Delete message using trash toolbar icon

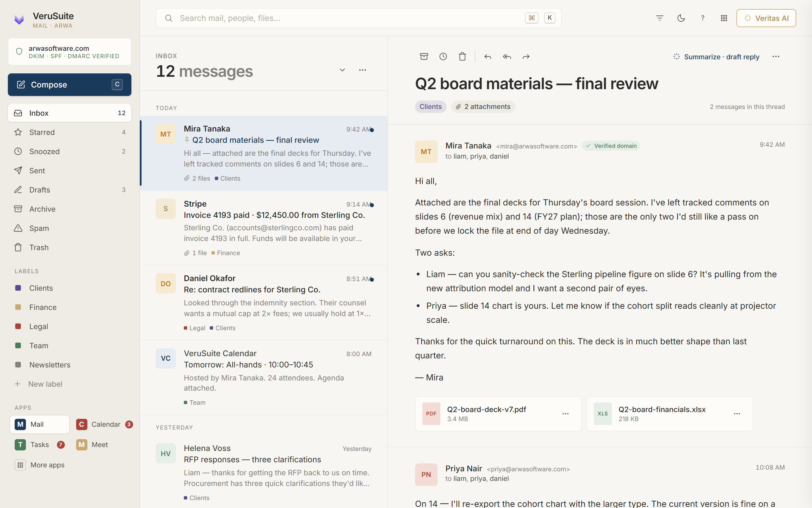coord(462,56)
